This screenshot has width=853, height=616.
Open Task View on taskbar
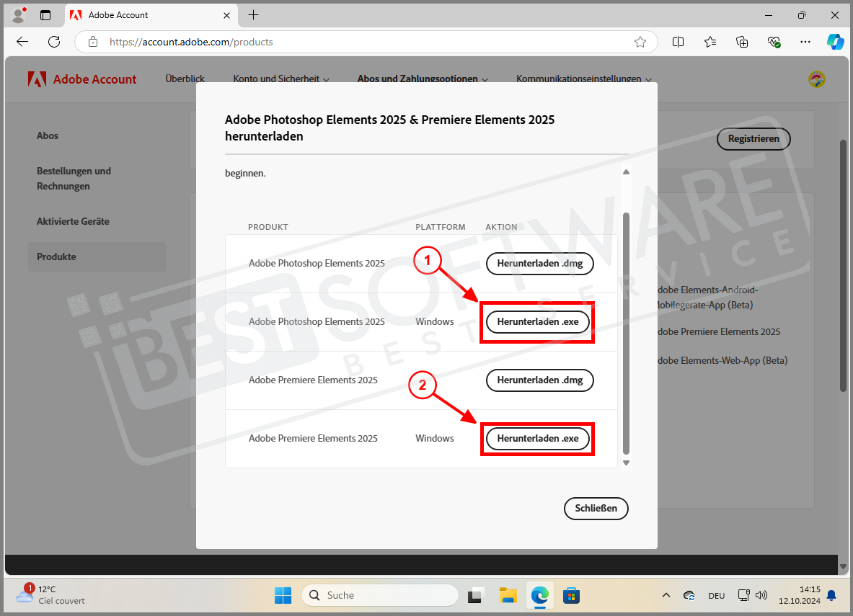tap(475, 595)
